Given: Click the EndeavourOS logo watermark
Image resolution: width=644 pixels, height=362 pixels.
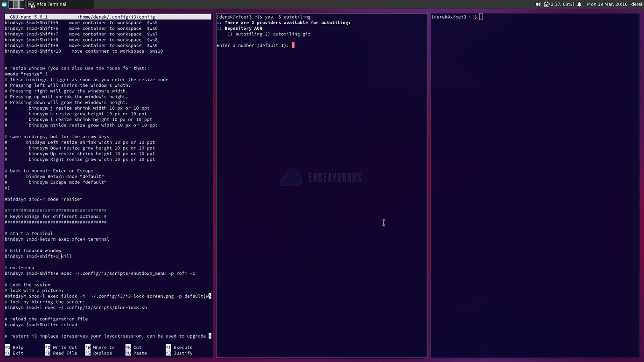Looking at the screenshot, I should coord(320,177).
